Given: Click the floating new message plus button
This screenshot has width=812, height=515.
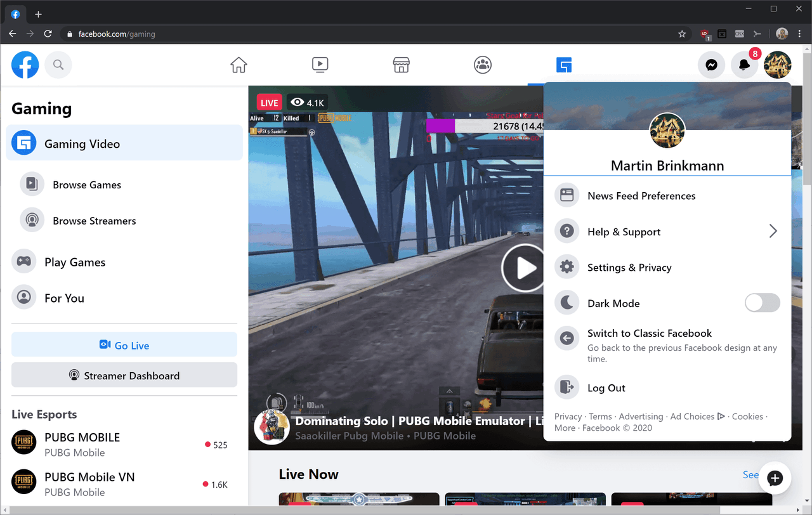Looking at the screenshot, I should click(775, 478).
